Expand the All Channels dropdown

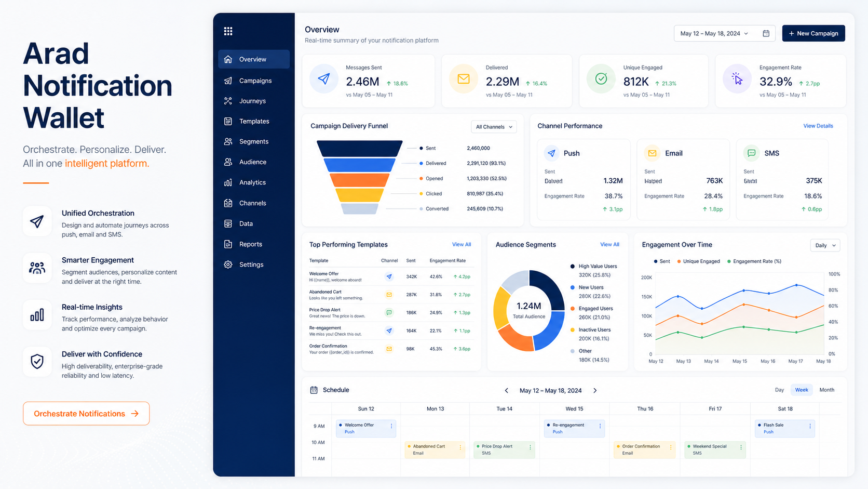(x=494, y=127)
